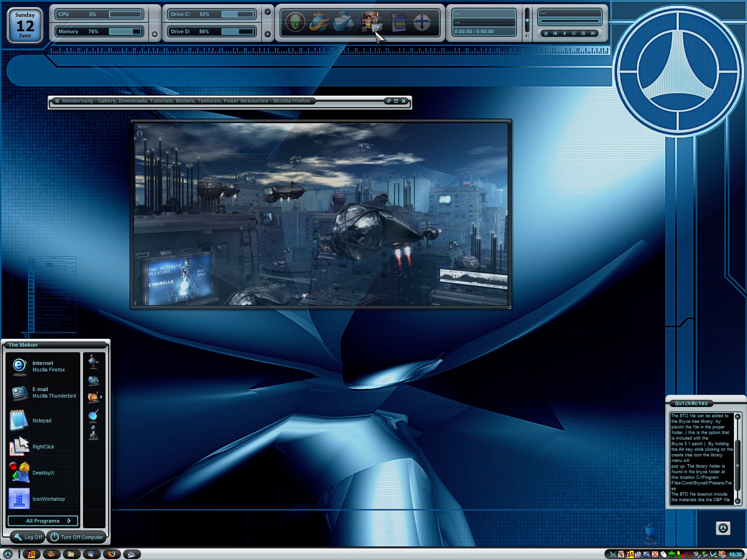
Task: Click the four-way arrow move icon in dock
Action: pyautogui.click(x=422, y=22)
